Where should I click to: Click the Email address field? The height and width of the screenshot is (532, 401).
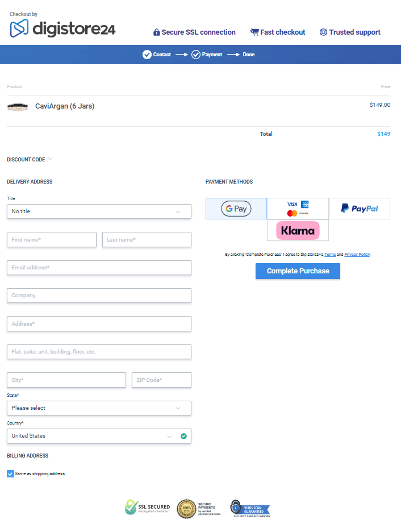tap(99, 268)
